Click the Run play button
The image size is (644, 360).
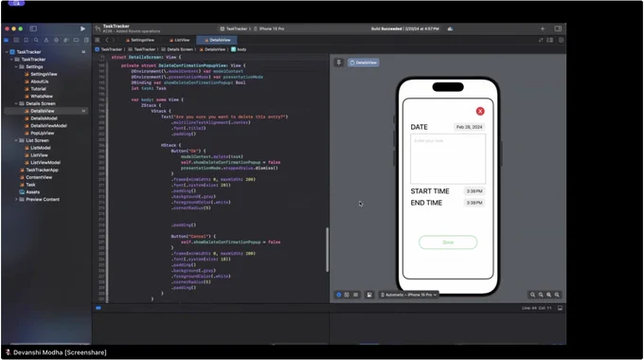(x=82, y=28)
